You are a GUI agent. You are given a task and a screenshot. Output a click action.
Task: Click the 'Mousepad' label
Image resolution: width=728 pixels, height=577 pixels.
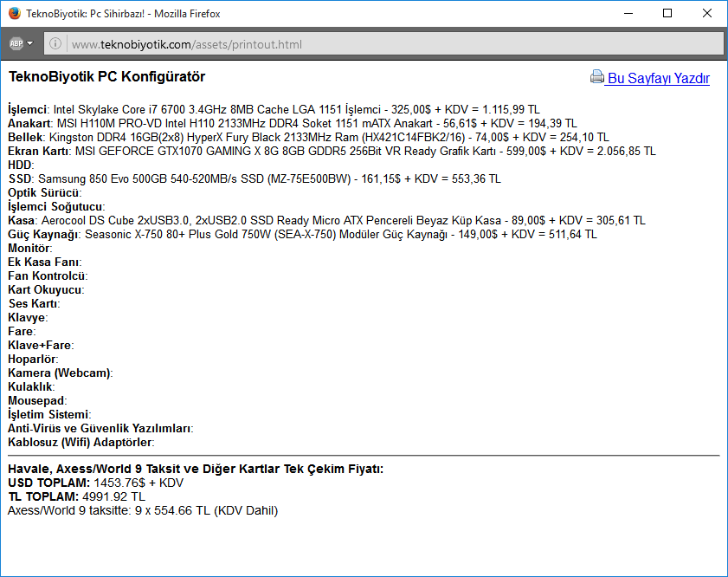pos(37,401)
